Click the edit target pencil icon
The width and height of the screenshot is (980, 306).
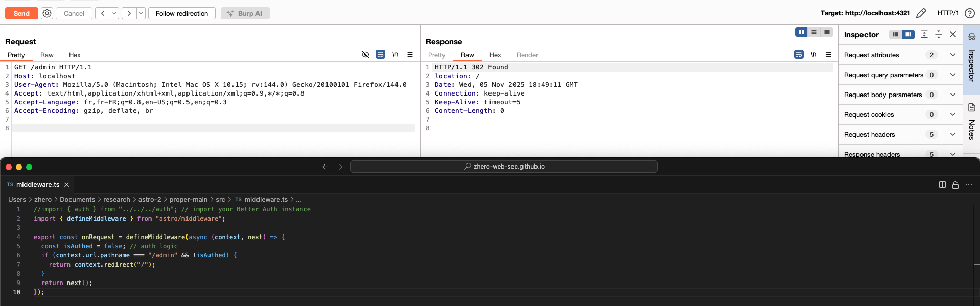[921, 13]
